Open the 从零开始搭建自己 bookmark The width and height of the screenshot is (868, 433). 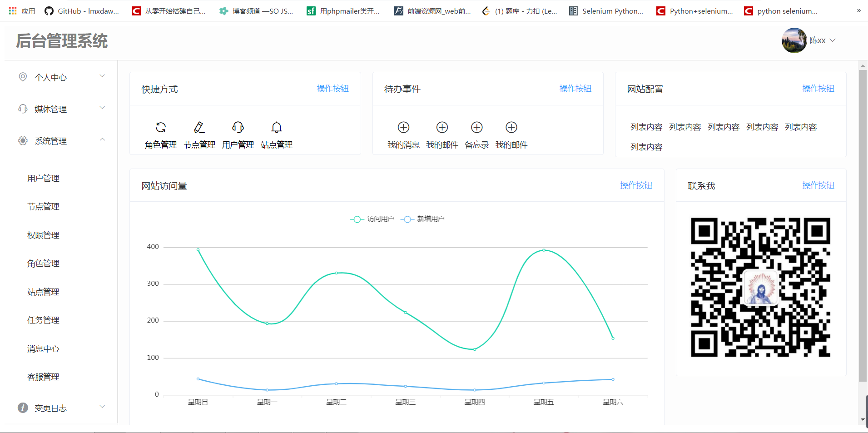click(169, 11)
